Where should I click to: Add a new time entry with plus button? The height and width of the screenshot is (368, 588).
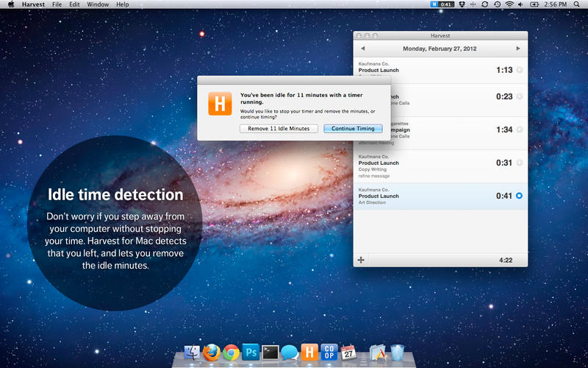click(361, 260)
